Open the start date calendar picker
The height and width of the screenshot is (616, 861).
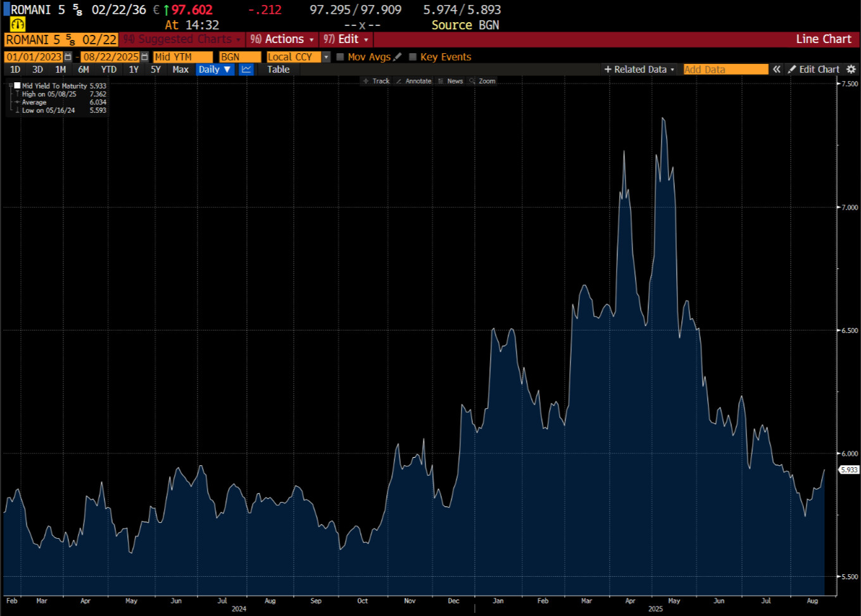coord(68,57)
